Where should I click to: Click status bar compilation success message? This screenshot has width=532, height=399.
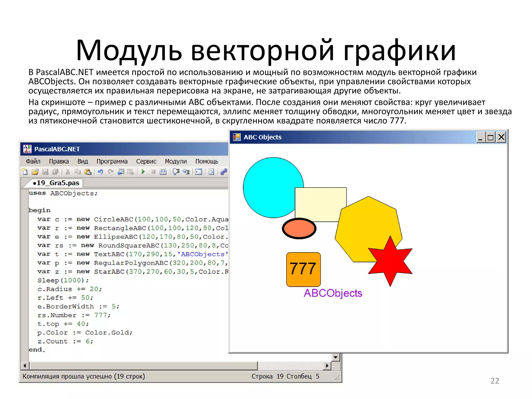pyautogui.click(x=84, y=376)
